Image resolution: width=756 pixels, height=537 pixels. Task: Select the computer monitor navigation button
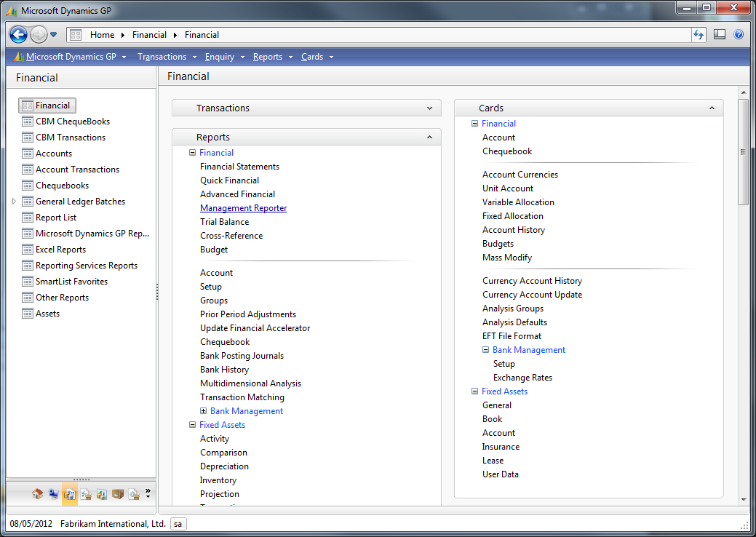click(x=54, y=494)
